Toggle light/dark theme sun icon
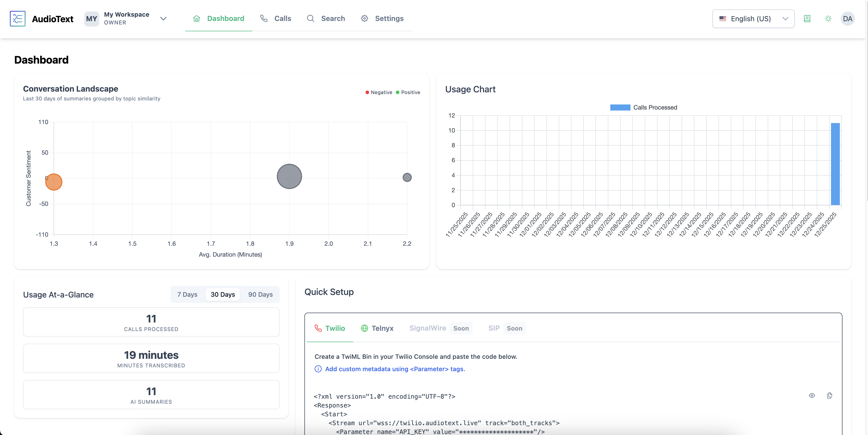 click(828, 19)
